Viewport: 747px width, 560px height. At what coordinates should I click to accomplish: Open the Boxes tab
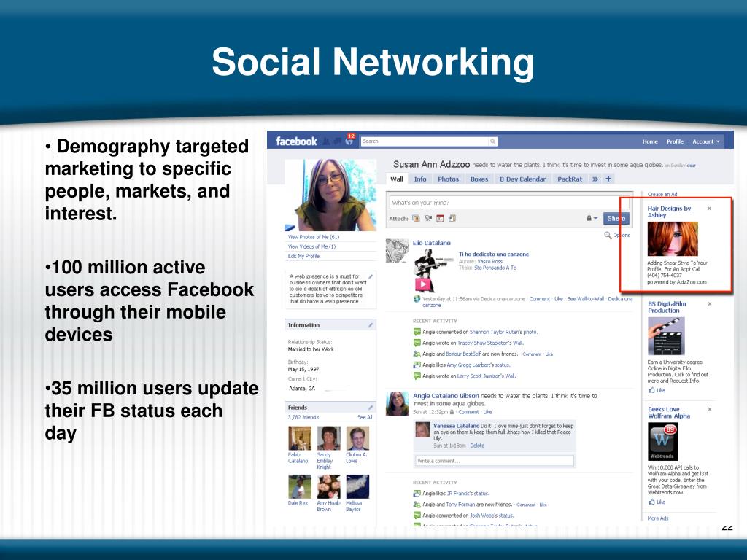point(479,179)
